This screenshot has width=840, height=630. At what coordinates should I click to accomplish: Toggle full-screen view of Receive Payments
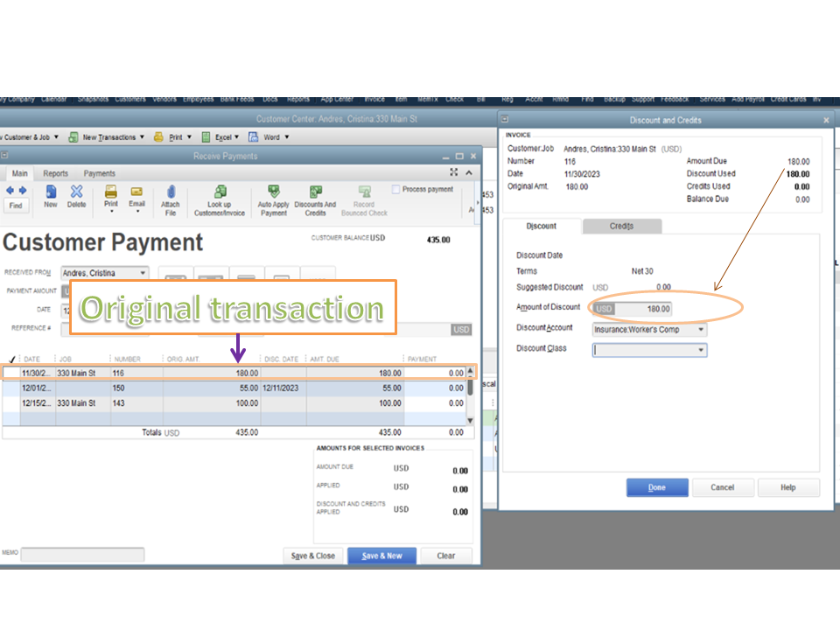pos(454,172)
